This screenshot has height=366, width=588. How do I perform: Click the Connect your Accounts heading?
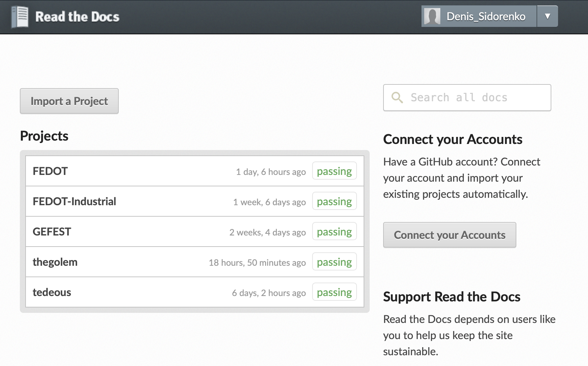(x=453, y=139)
